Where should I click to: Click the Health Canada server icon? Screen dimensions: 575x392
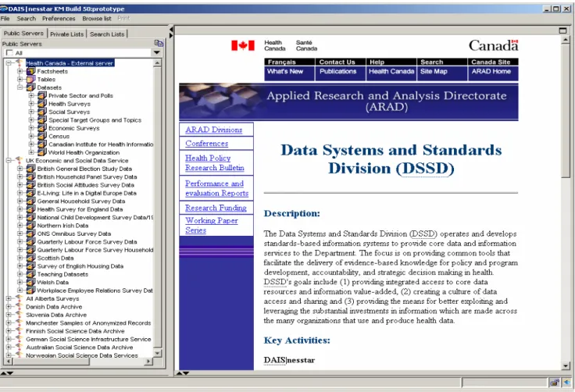20,63
